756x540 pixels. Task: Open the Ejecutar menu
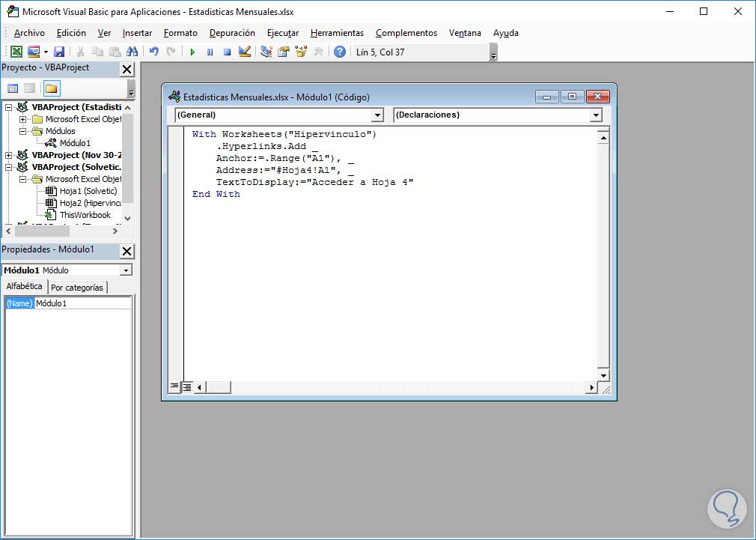pos(283,33)
